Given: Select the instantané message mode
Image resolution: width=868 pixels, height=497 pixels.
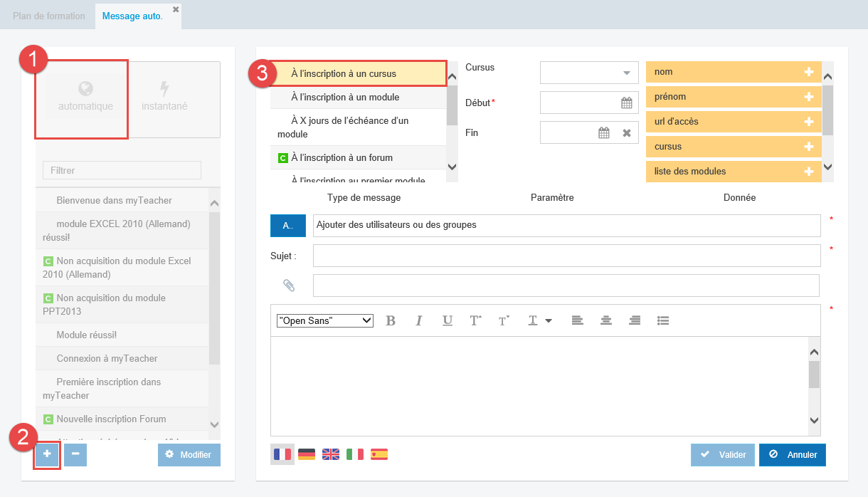Looking at the screenshot, I should (164, 98).
